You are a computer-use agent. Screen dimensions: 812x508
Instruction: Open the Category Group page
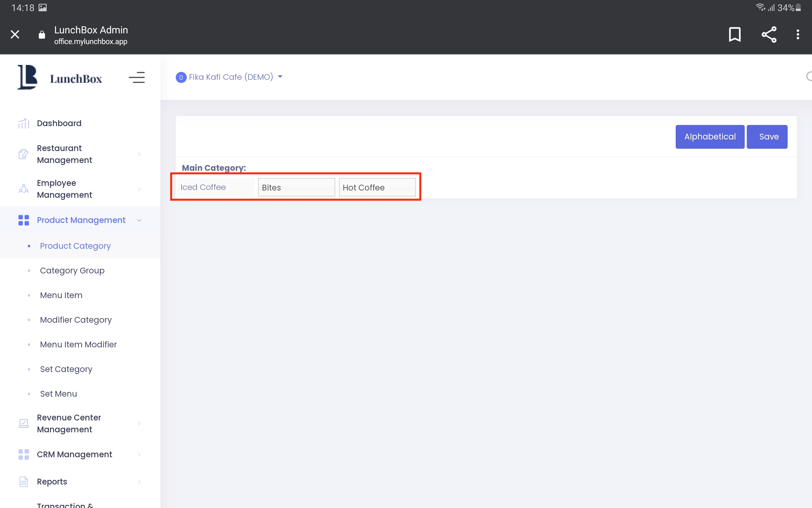pyautogui.click(x=72, y=271)
